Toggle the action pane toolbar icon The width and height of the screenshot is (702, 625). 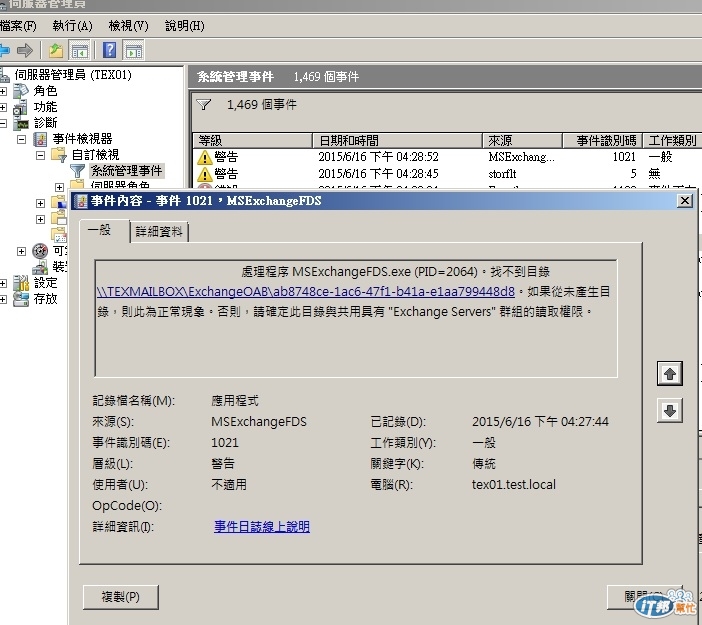click(x=133, y=50)
